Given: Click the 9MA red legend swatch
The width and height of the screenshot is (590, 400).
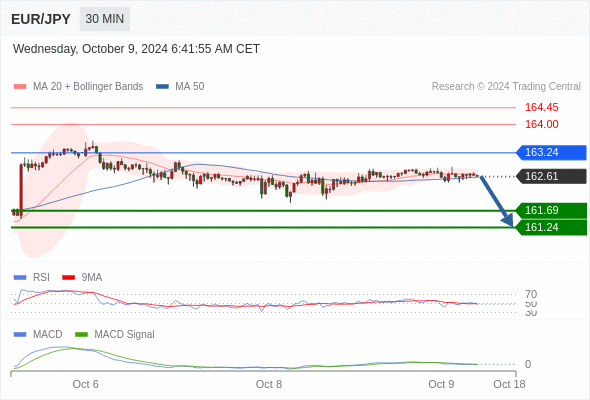Looking at the screenshot, I should click(x=68, y=278).
